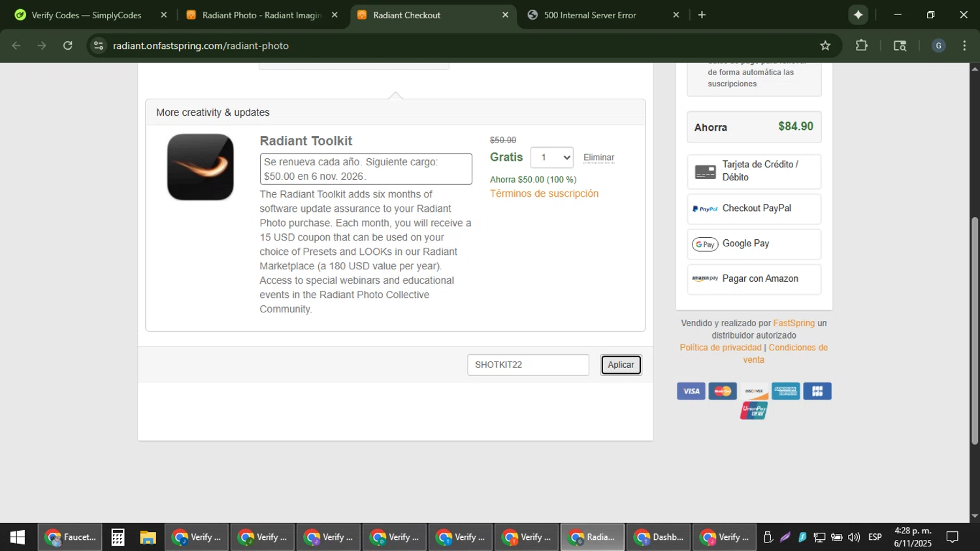Screen dimensions: 980x551
Task: Open the teal Surfshark tray icon
Action: coord(802,537)
